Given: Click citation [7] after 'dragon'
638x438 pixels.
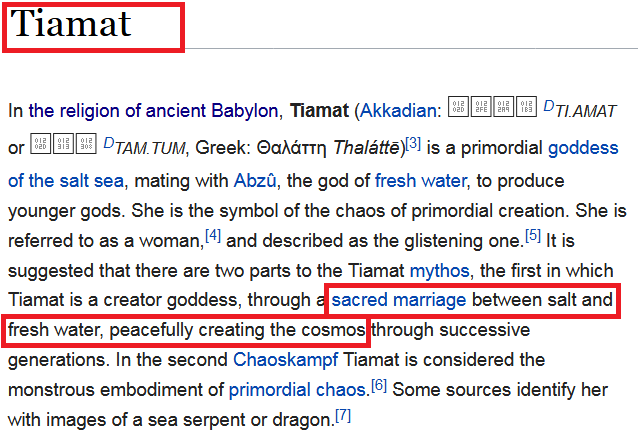Looking at the screenshot, I should click(x=343, y=413).
